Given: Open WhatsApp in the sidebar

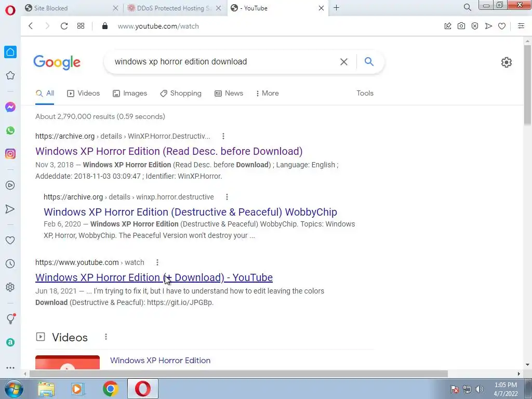Looking at the screenshot, I should click(x=10, y=130).
